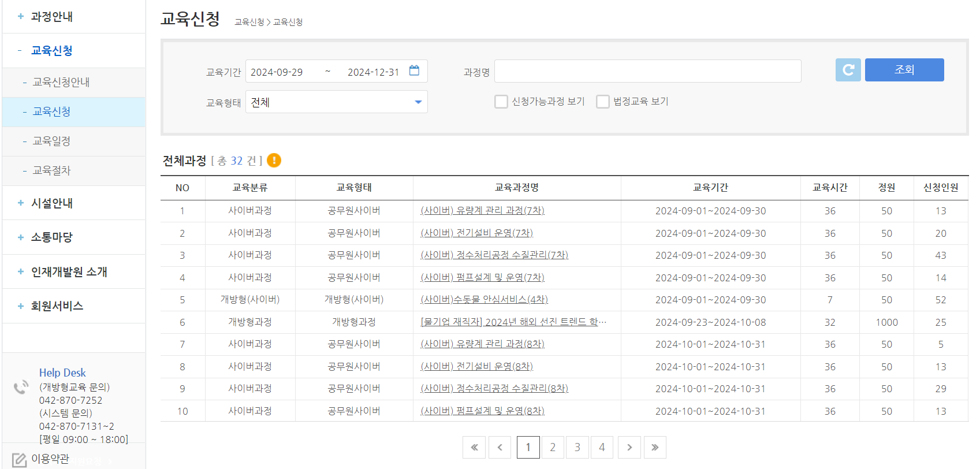Image resolution: width=980 pixels, height=469 pixels.
Task: Click the orange info exclamation icon
Action: [x=274, y=160]
